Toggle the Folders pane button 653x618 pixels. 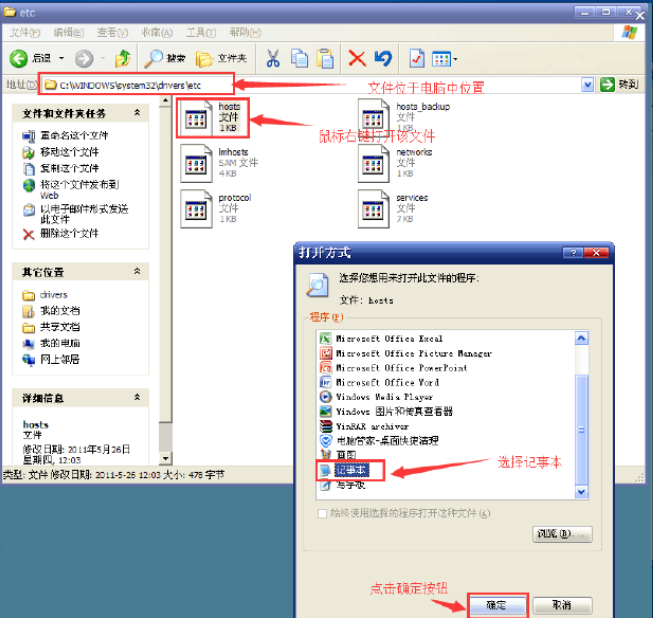coord(221,59)
